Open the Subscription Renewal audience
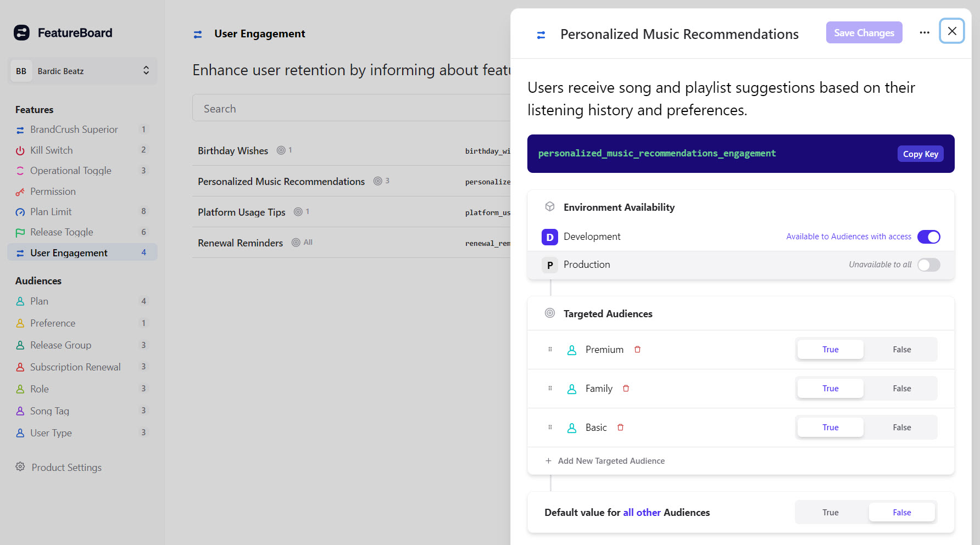The image size is (980, 545). pyautogui.click(x=75, y=367)
